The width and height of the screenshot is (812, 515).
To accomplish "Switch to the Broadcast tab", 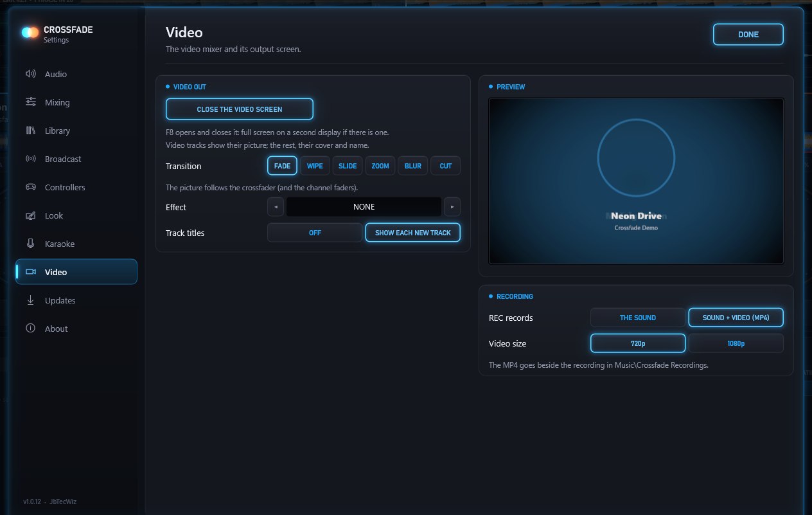I will click(x=76, y=159).
